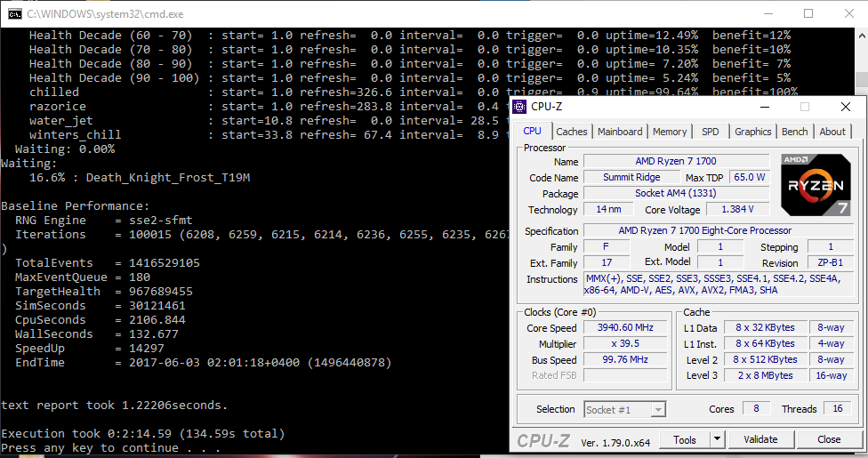Click the L1 Data value 8 x 32 KBytes
This screenshot has height=458, width=868.
765,327
